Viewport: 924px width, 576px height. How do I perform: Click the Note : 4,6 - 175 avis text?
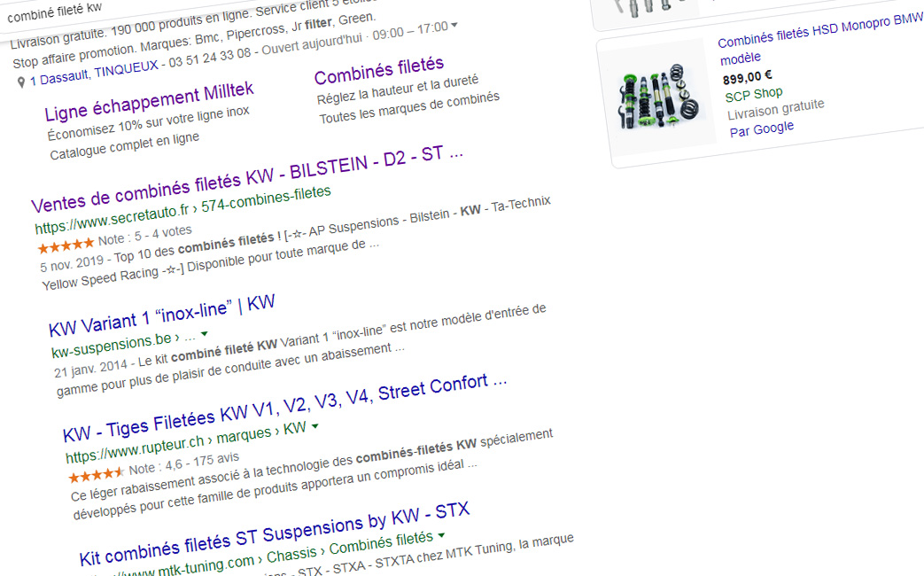click(184, 463)
